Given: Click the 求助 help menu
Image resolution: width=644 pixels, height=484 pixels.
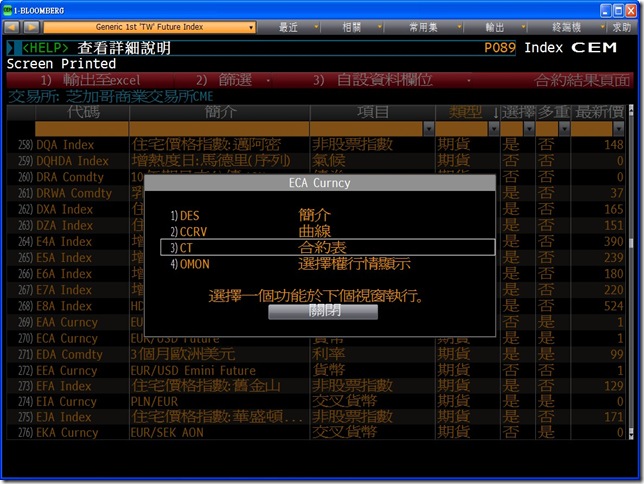Looking at the screenshot, I should coord(621,28).
